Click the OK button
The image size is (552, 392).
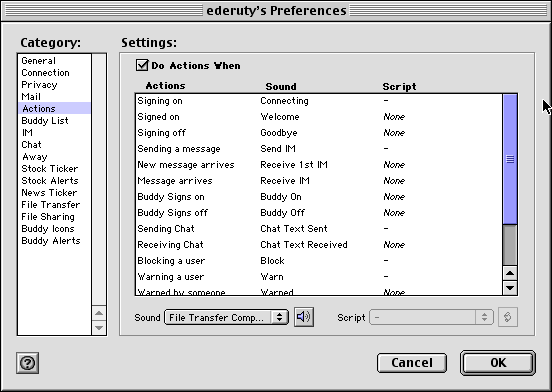498,363
